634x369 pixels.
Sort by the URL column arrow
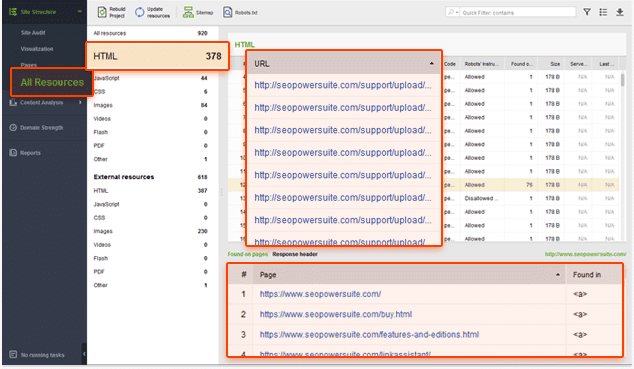click(x=431, y=63)
